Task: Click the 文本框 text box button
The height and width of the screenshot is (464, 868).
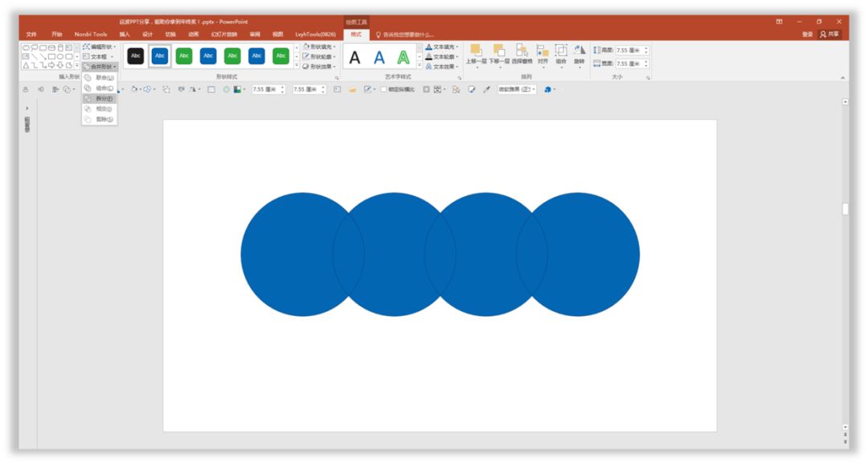Action: pyautogui.click(x=99, y=57)
